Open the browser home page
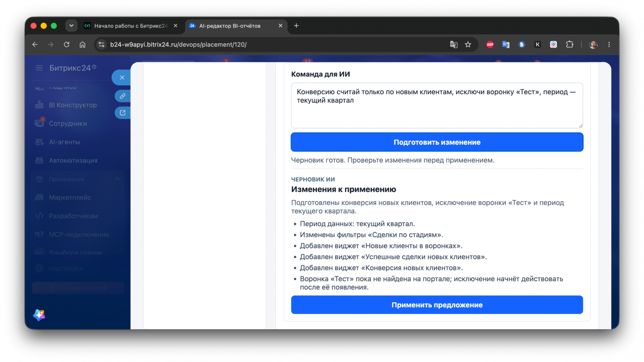The width and height of the screenshot is (644, 362). (83, 45)
